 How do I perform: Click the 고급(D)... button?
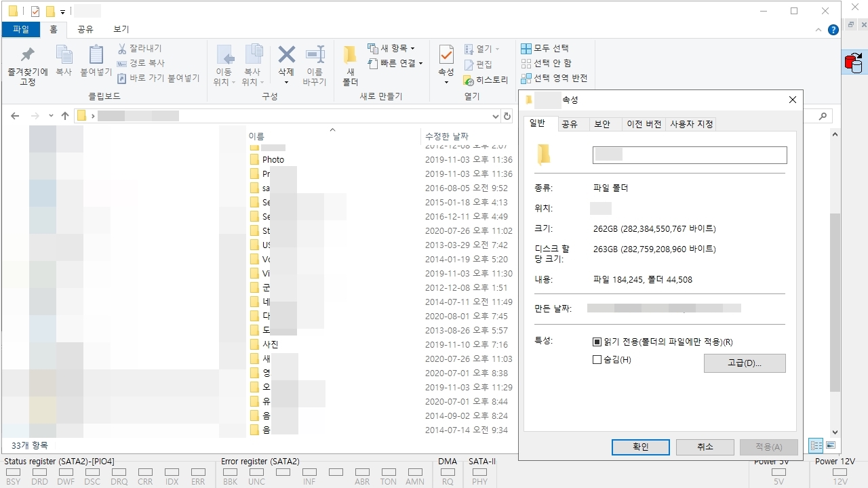[x=745, y=363]
